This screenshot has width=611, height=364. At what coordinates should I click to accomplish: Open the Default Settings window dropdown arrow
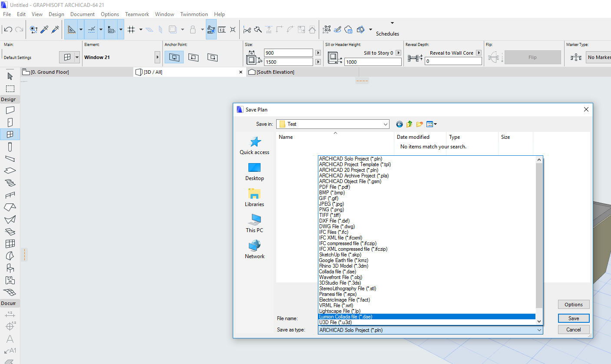tap(77, 57)
